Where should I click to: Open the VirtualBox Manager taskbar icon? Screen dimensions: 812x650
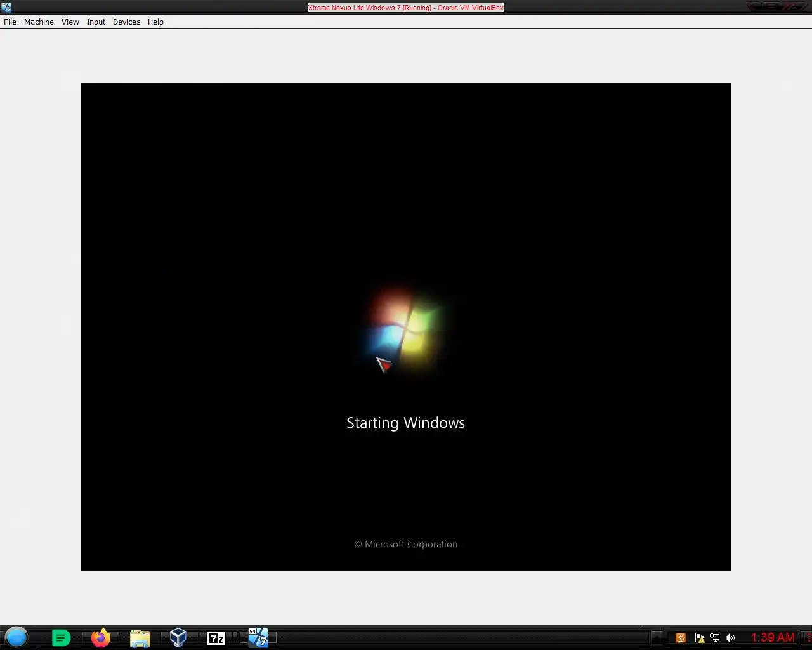[178, 638]
